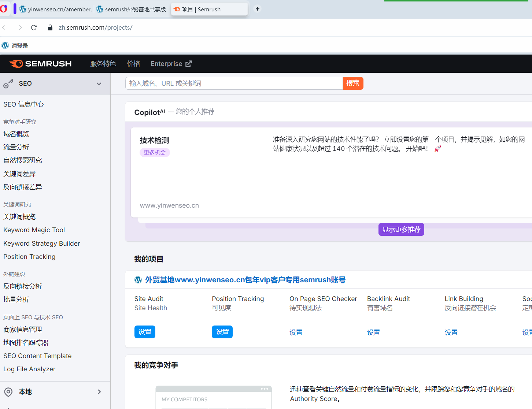Click the padlock icon in the address bar
The height and width of the screenshot is (409, 532).
(50, 27)
